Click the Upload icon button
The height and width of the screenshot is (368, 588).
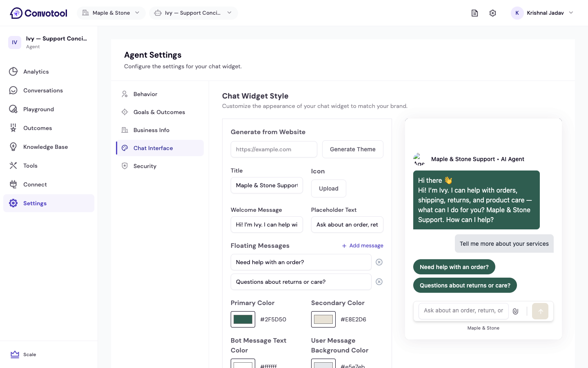[329, 188]
